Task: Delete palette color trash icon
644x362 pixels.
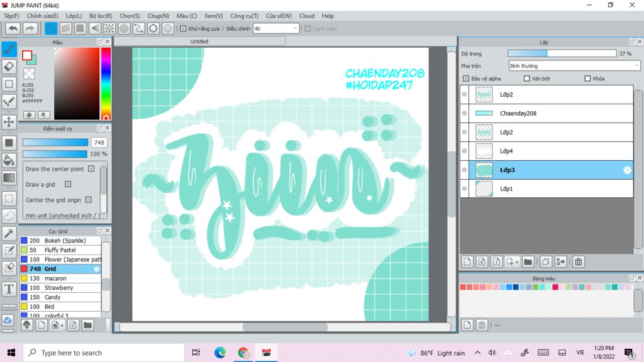Action: pos(482,325)
